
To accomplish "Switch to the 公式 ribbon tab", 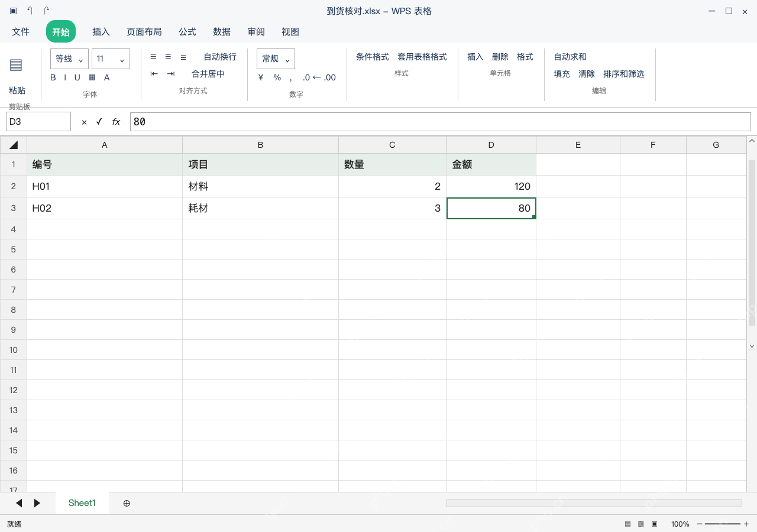I will point(187,32).
